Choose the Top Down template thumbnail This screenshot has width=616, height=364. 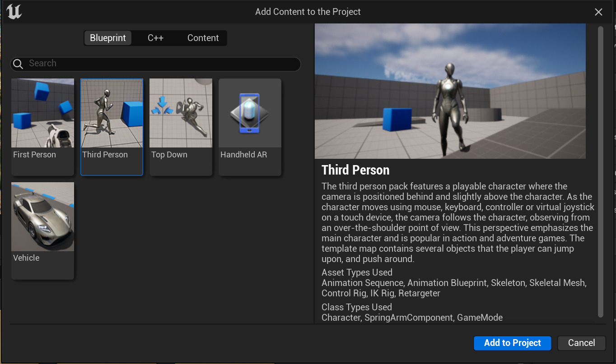click(181, 113)
